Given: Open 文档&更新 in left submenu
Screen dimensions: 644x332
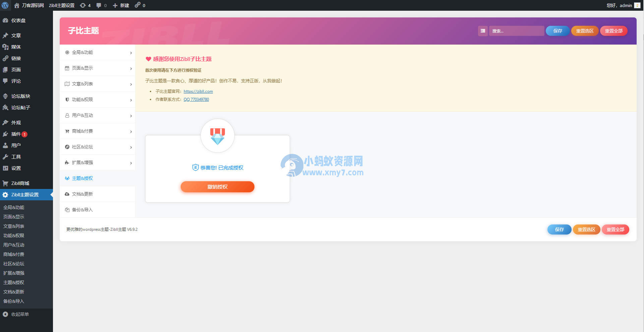Looking at the screenshot, I should (x=14, y=292).
